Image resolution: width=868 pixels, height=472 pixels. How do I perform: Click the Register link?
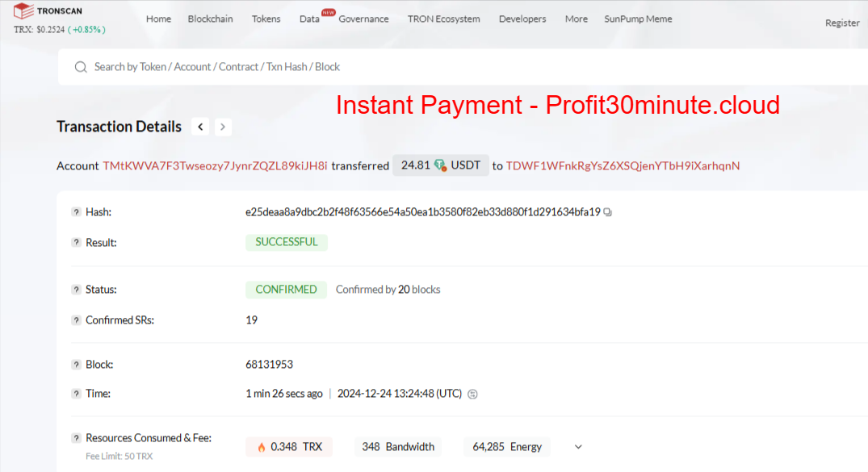842,23
